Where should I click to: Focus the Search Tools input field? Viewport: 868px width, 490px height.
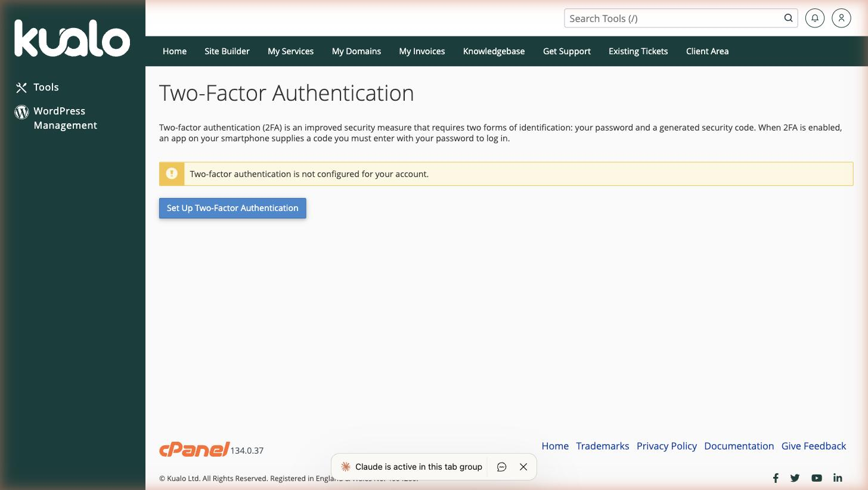674,18
